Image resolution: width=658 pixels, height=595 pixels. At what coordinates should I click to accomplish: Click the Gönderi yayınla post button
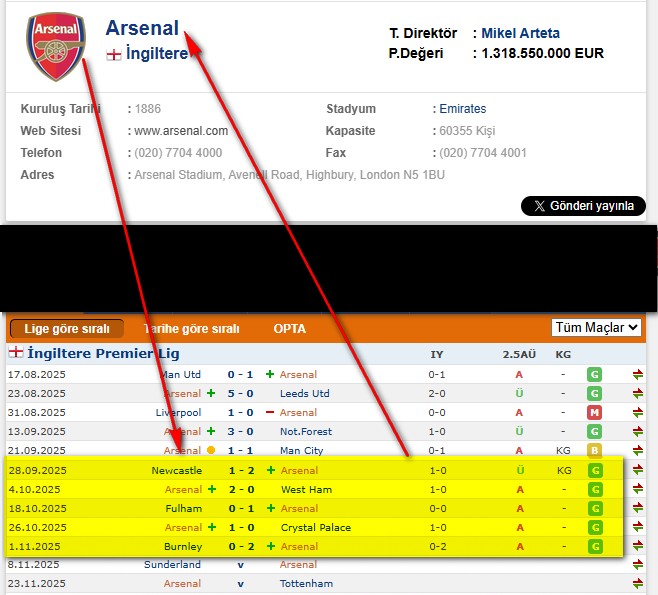[583, 206]
